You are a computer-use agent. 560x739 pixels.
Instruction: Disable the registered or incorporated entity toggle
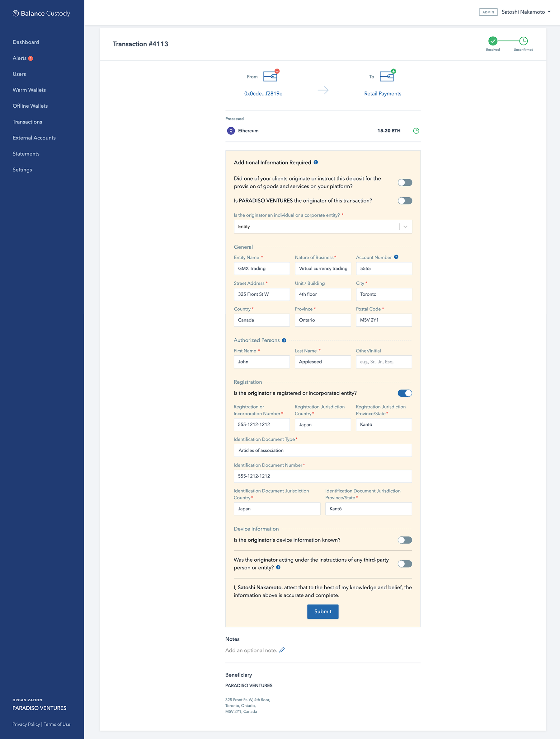405,393
